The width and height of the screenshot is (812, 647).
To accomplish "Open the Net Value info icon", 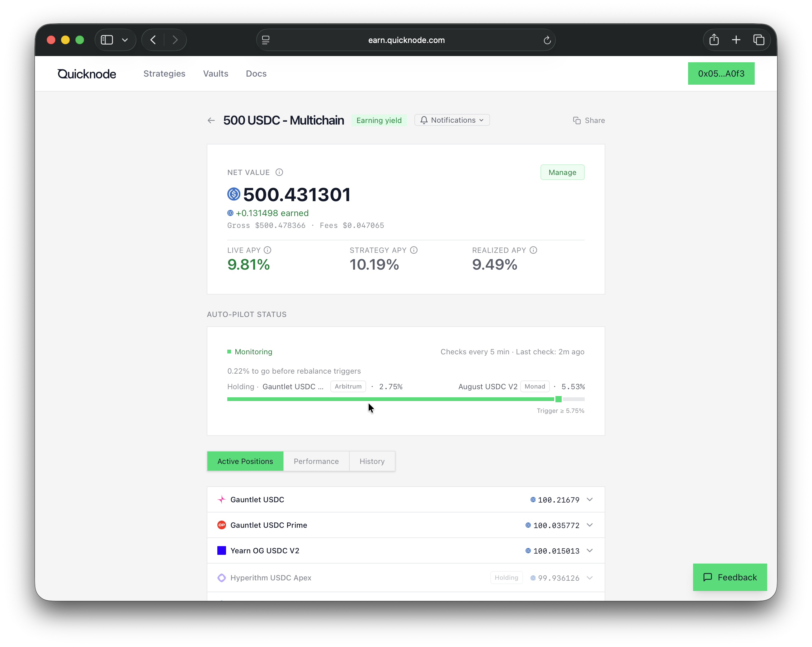I will pyautogui.click(x=279, y=172).
